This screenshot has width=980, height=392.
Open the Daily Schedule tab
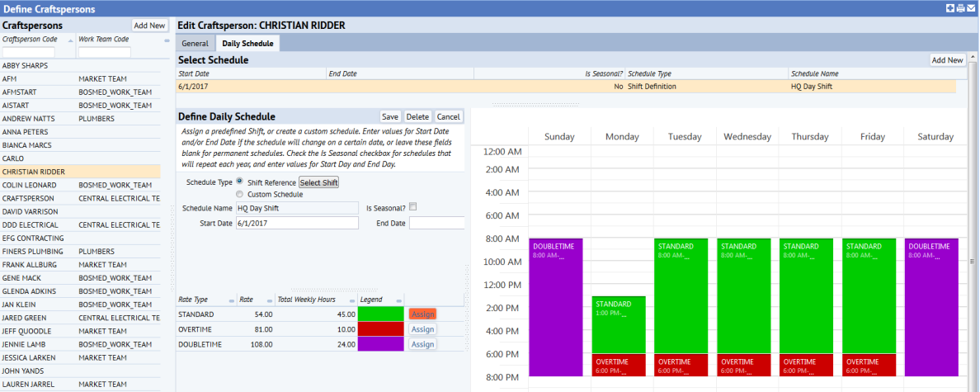[x=247, y=44]
